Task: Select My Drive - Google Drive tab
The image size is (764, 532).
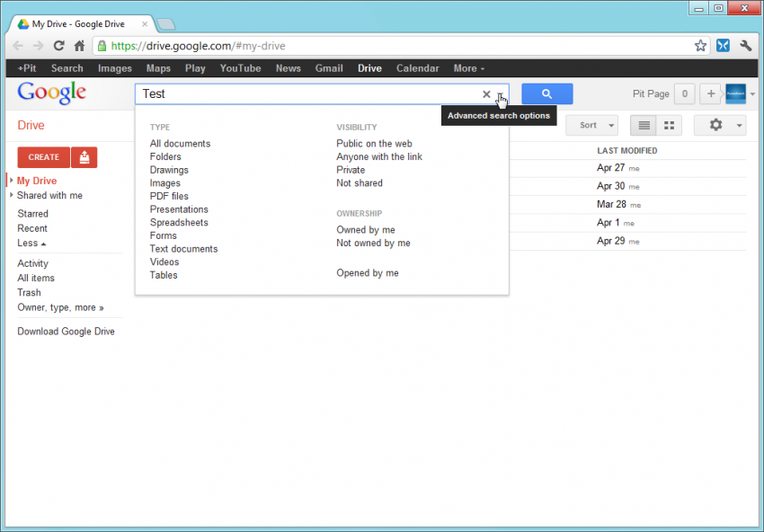Action: [x=78, y=24]
